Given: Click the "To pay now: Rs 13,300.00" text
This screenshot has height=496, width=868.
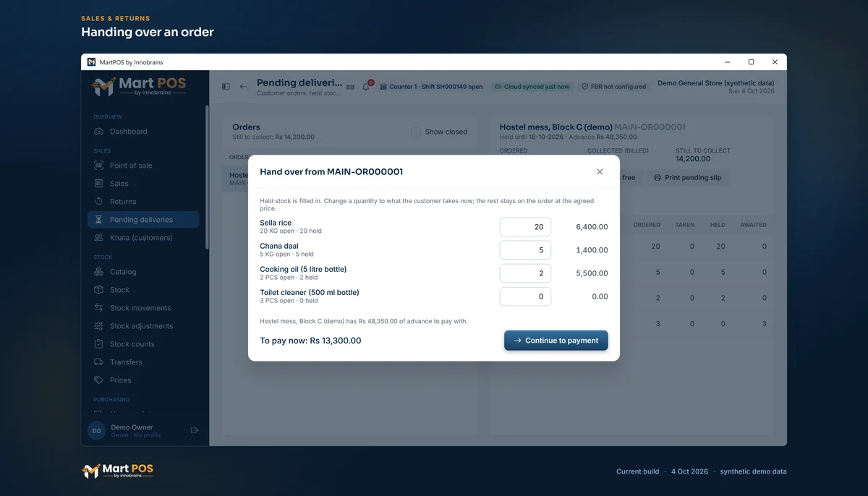Looking at the screenshot, I should coord(310,341).
